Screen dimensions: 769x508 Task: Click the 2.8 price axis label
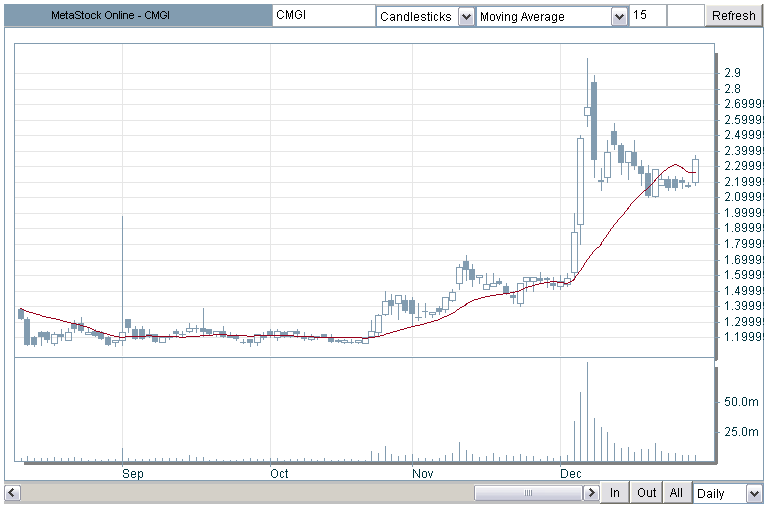[732, 89]
